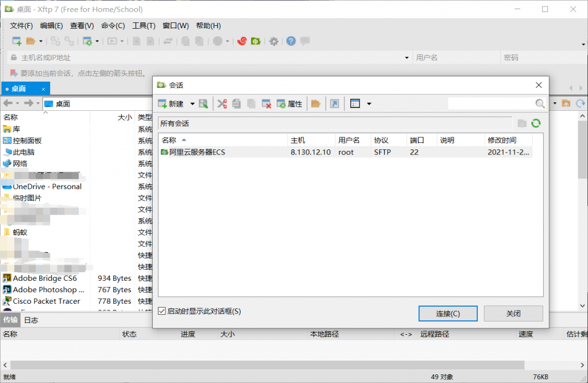588x383 pixels.
Task: Click the save-as session icon next to 新建
Action: coord(203,104)
